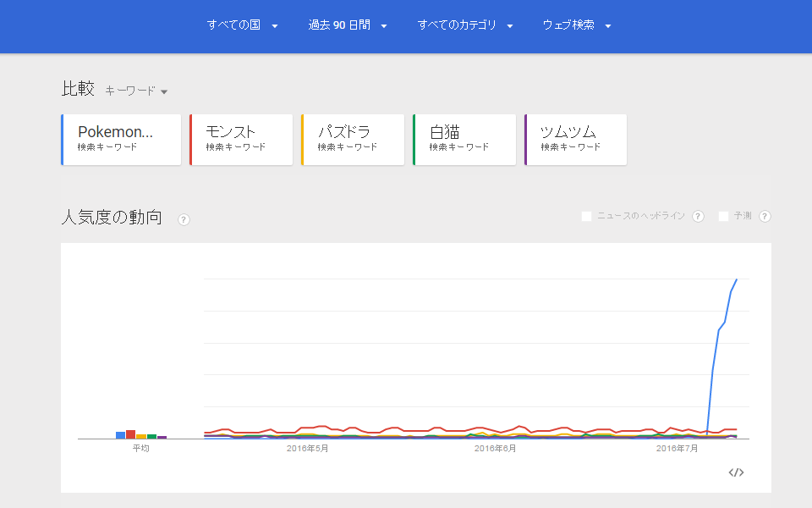Expand the キーワード comparison type dropdown

pyautogui.click(x=136, y=91)
